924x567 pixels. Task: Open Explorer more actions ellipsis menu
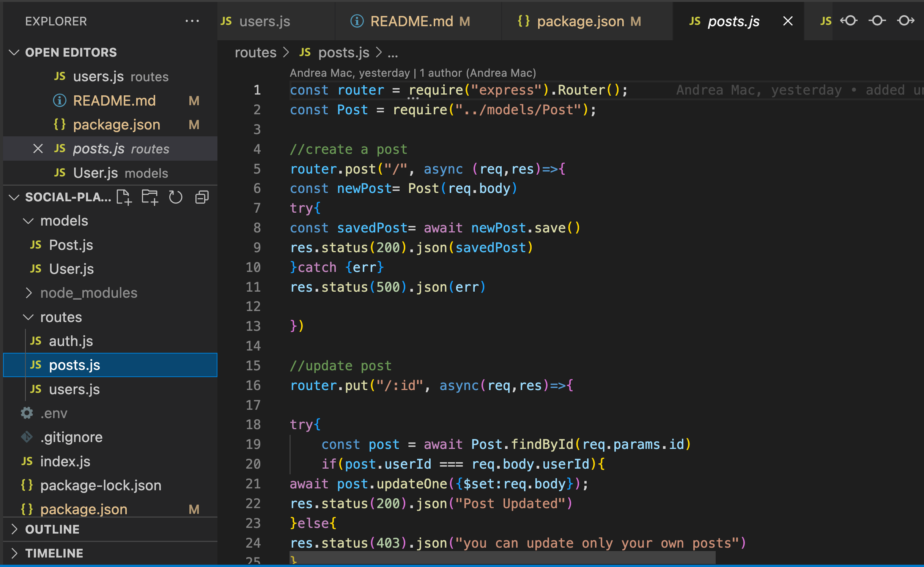(x=192, y=21)
